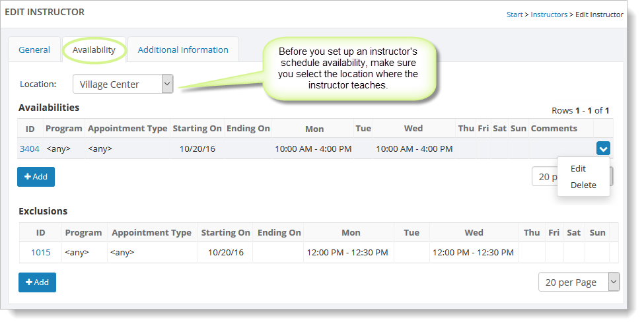Click the Starting On header in Availabilities
Image resolution: width=644 pixels, height=326 pixels.
(197, 128)
